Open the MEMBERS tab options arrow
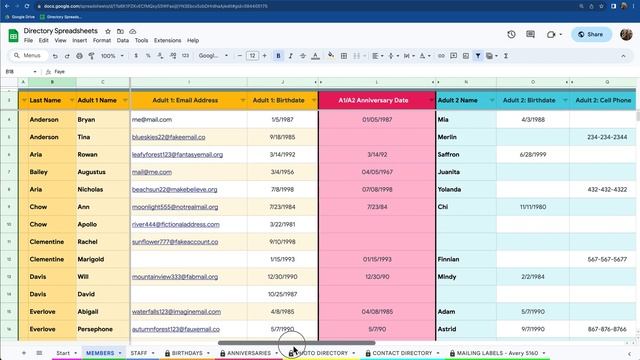This screenshot has width=640, height=360. (120, 353)
